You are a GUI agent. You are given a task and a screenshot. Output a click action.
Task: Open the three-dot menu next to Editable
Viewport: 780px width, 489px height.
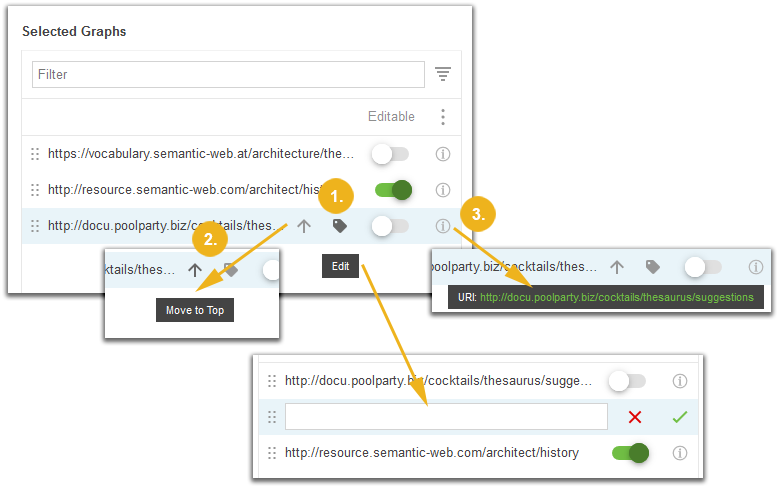click(443, 117)
